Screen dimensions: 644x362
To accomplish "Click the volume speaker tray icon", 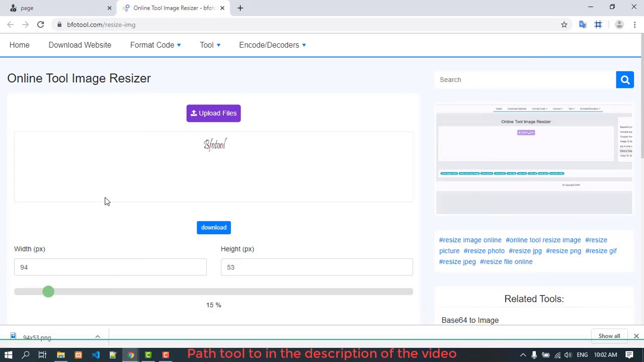I will pos(568,355).
